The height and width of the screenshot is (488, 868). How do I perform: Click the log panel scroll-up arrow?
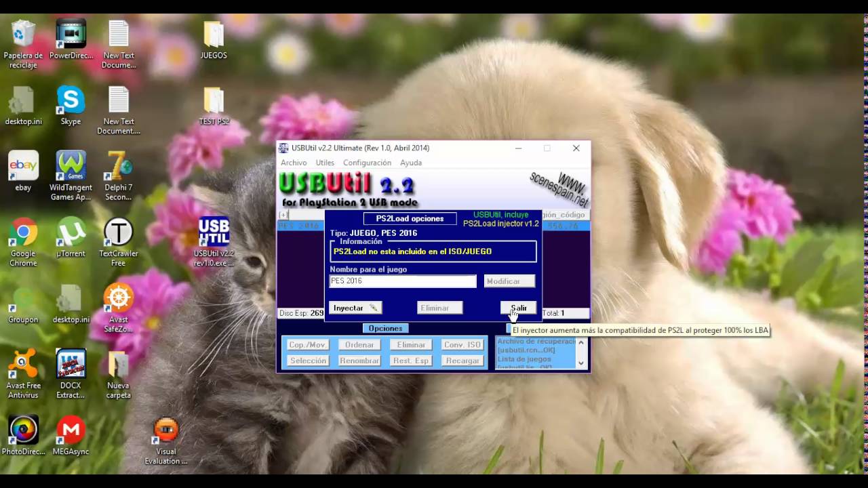[580, 342]
